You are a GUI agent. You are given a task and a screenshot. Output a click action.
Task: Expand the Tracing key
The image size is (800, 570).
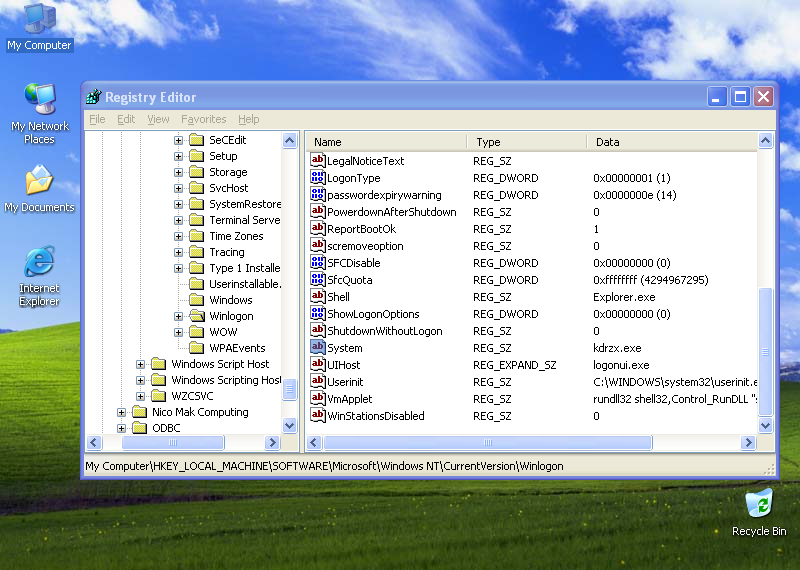point(178,252)
